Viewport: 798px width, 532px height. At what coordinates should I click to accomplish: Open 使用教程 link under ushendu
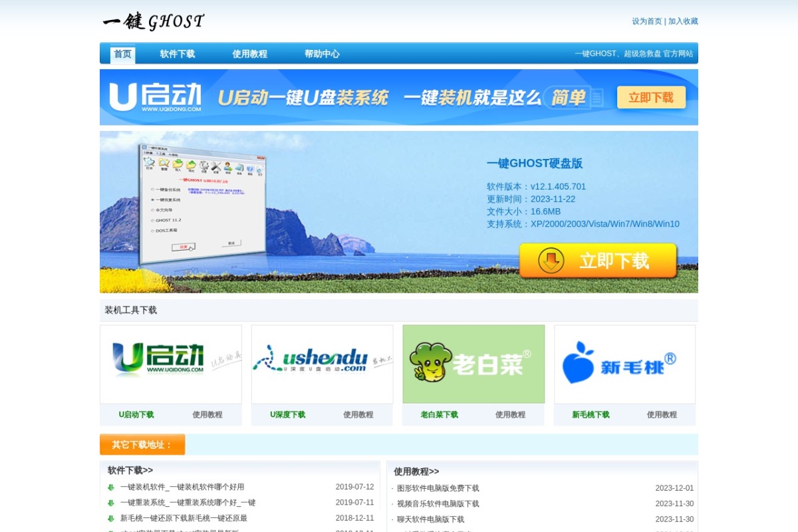pos(358,414)
